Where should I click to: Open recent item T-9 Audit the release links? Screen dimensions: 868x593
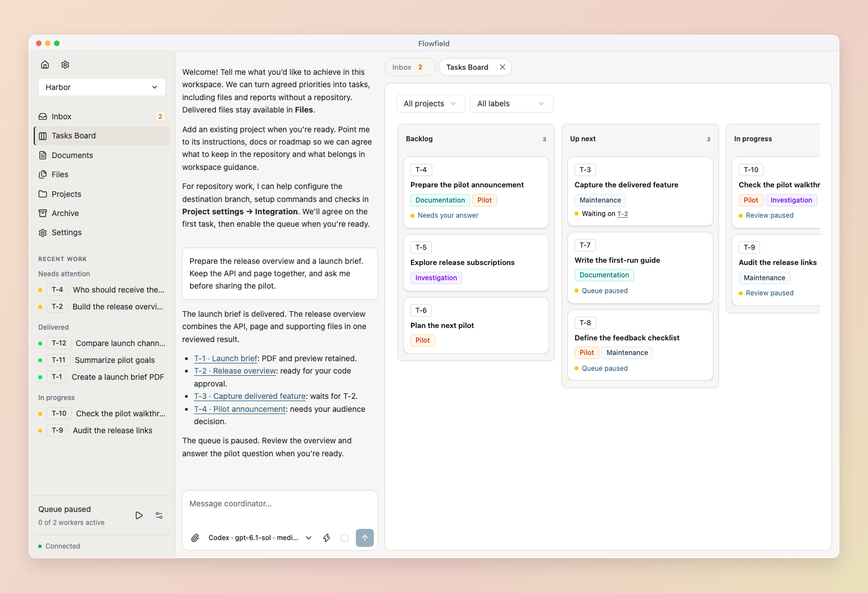pyautogui.click(x=102, y=430)
